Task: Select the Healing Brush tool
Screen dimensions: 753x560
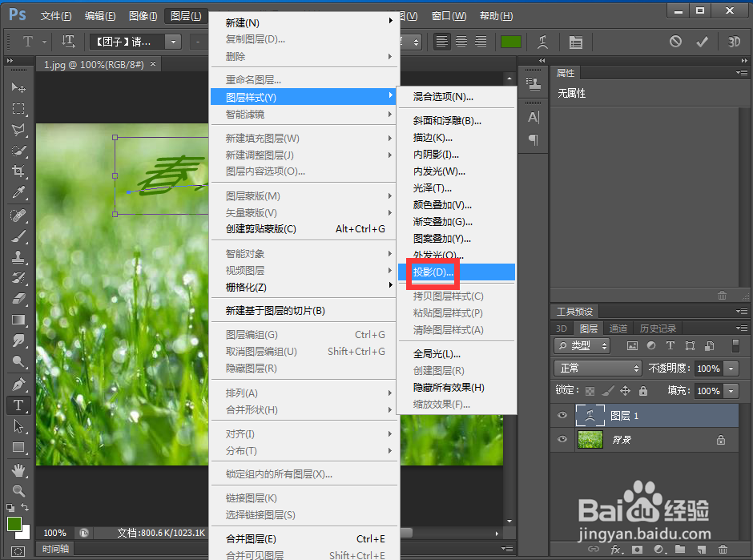Action: pyautogui.click(x=18, y=216)
